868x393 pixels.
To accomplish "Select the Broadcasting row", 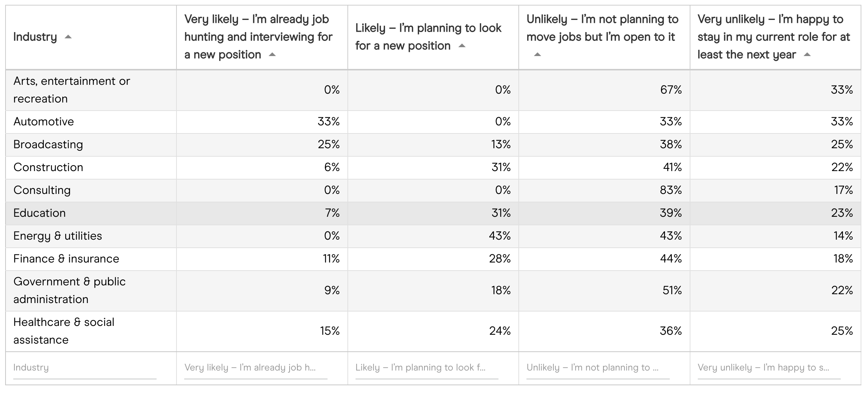I will [x=47, y=145].
